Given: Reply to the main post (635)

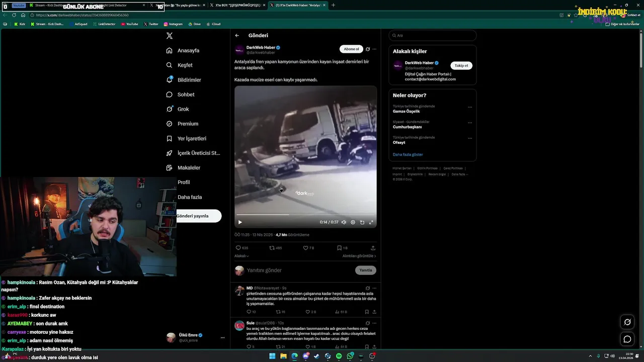Looking at the screenshot, I should [242, 248].
